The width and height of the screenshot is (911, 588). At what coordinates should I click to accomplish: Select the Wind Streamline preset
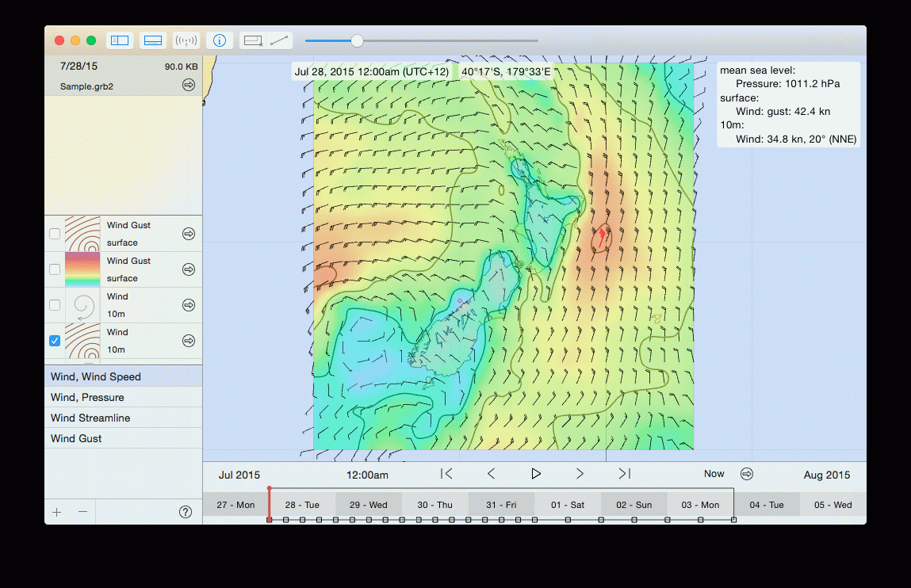(x=90, y=418)
